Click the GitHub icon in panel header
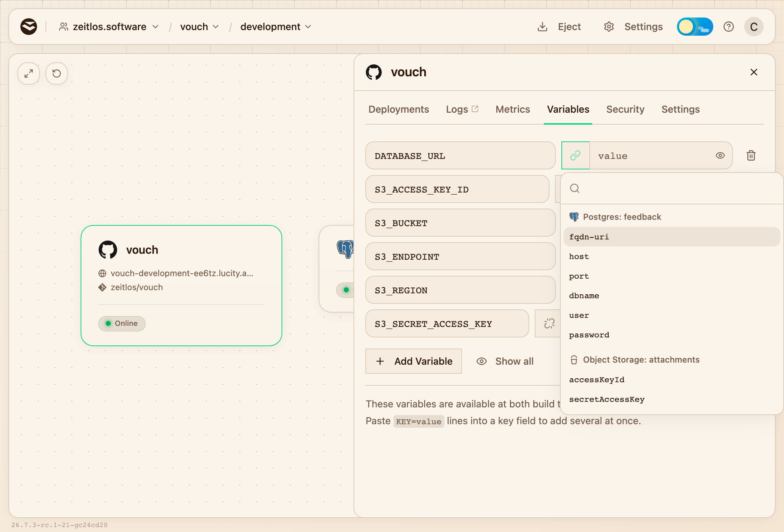 coord(374,72)
